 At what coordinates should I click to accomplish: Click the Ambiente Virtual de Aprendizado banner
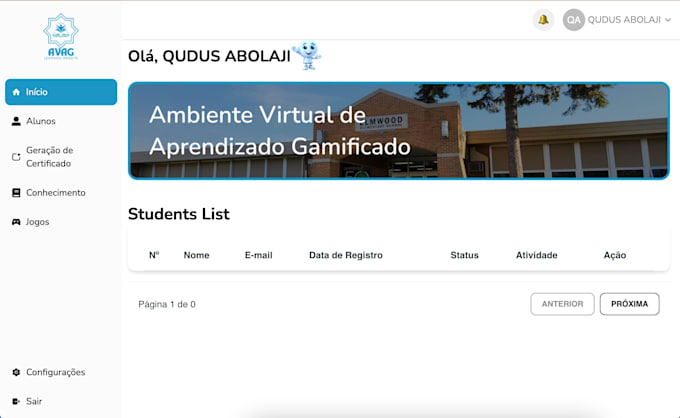tap(399, 131)
